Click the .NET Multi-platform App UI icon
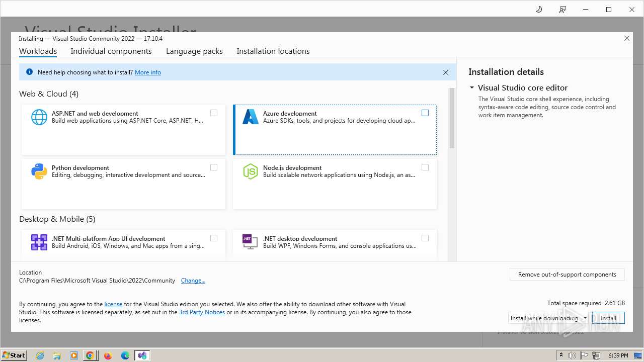The image size is (644, 362). (39, 242)
